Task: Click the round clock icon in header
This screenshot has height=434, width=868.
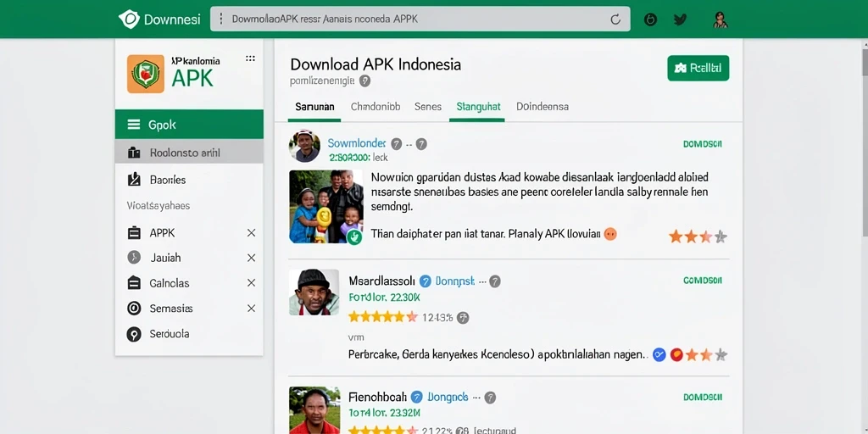Action: (651, 20)
